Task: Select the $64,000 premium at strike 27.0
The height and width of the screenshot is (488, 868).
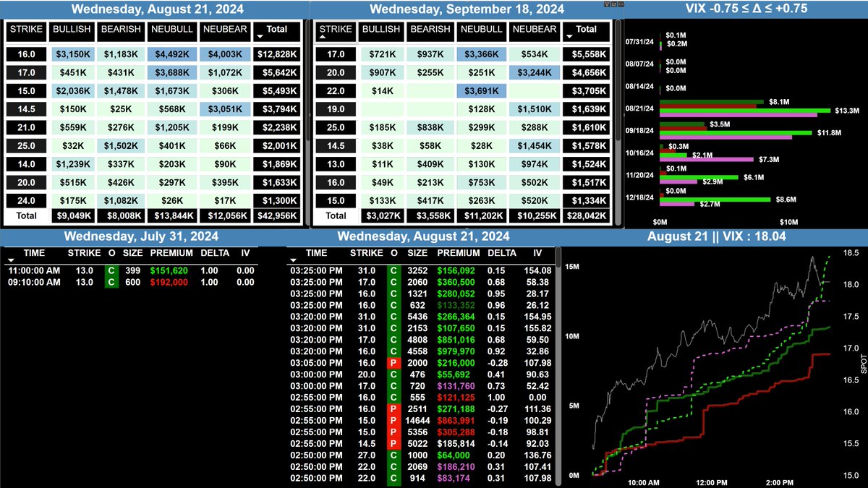Action: (454, 455)
